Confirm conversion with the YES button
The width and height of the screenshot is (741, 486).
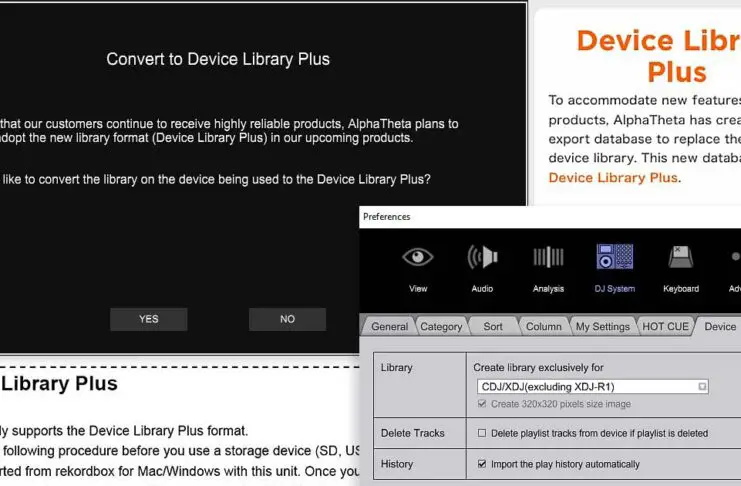pyautogui.click(x=149, y=319)
